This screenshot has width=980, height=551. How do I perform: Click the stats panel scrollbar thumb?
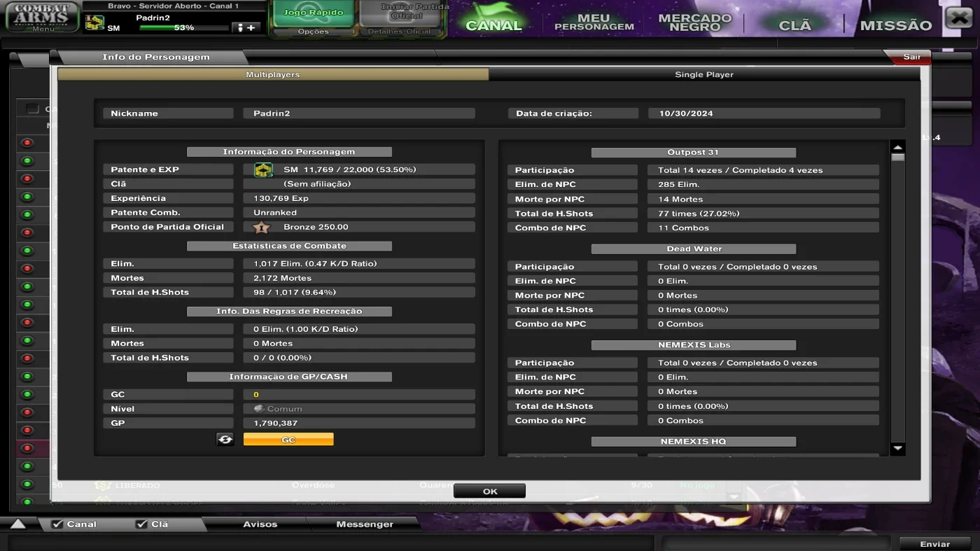click(x=897, y=158)
